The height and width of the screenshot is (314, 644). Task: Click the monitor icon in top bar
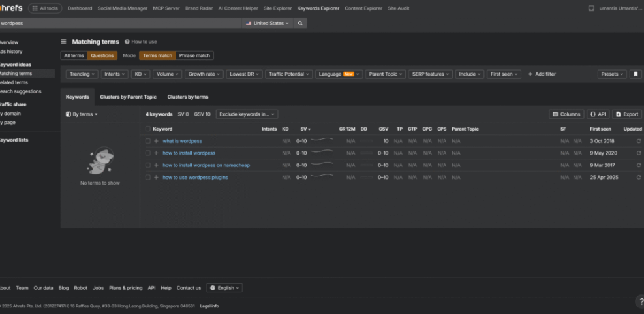click(x=591, y=8)
